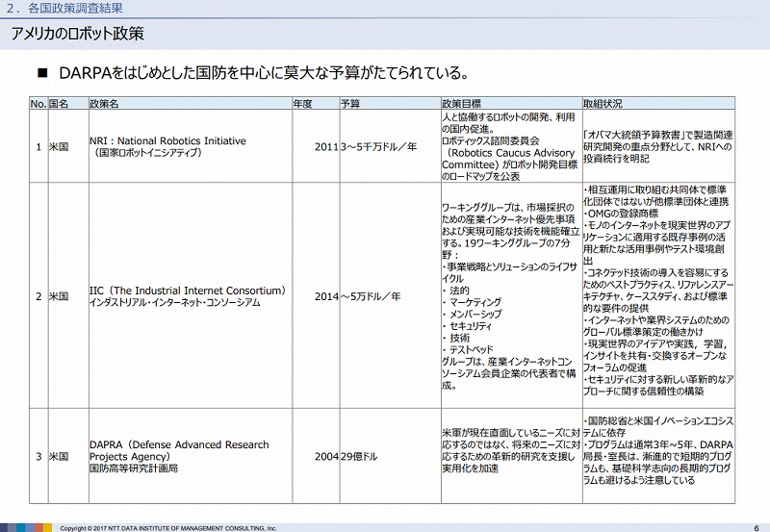Click the 取組状況 column header
Image resolution: width=770 pixels, height=532 pixels.
click(602, 102)
